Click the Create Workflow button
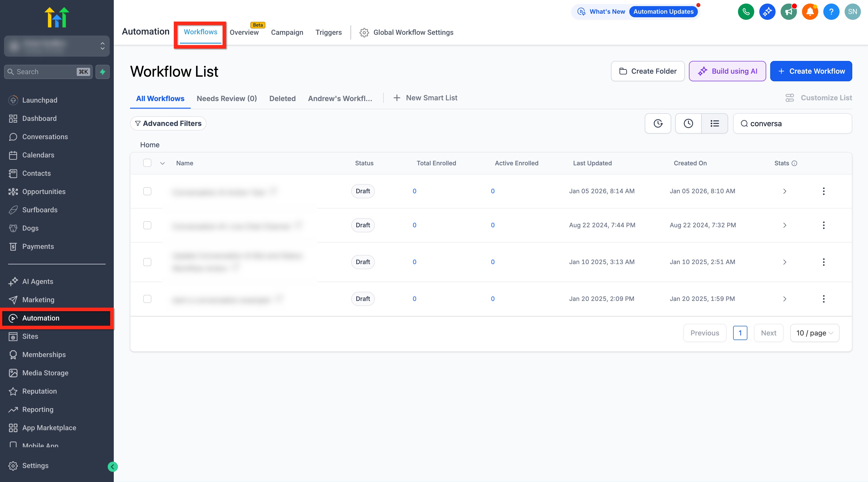 coord(811,71)
